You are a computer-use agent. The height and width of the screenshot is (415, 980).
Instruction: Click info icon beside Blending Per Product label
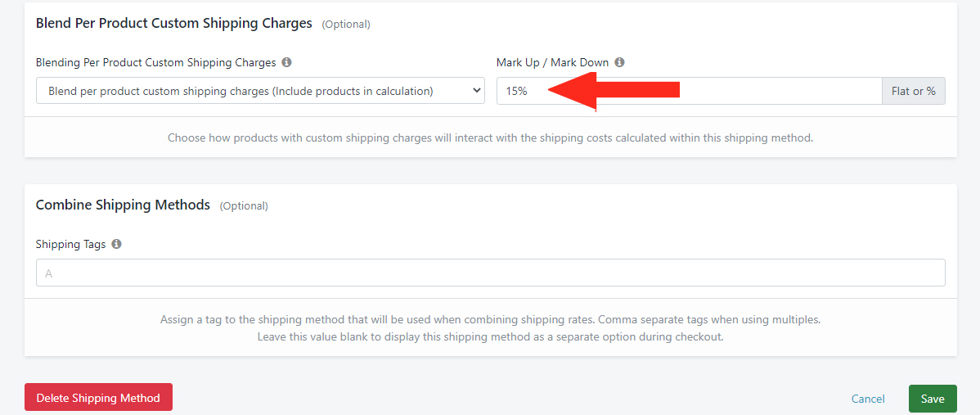click(286, 62)
